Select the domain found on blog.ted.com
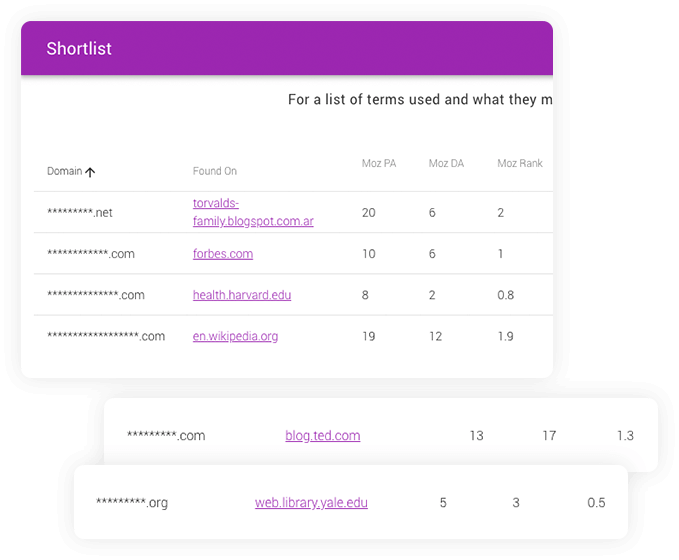The image size is (679, 560). 166,435
